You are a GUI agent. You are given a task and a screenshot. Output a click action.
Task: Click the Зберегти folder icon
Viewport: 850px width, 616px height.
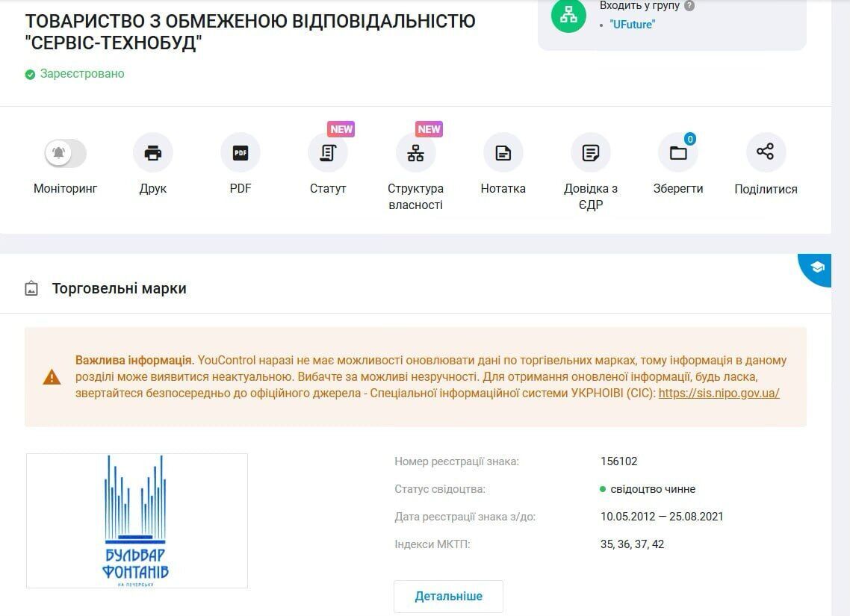[x=678, y=153]
